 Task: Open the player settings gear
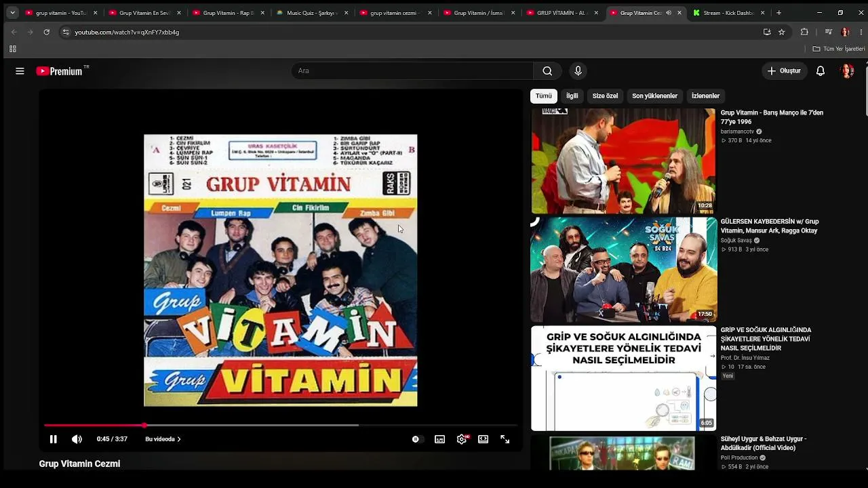[x=462, y=439]
